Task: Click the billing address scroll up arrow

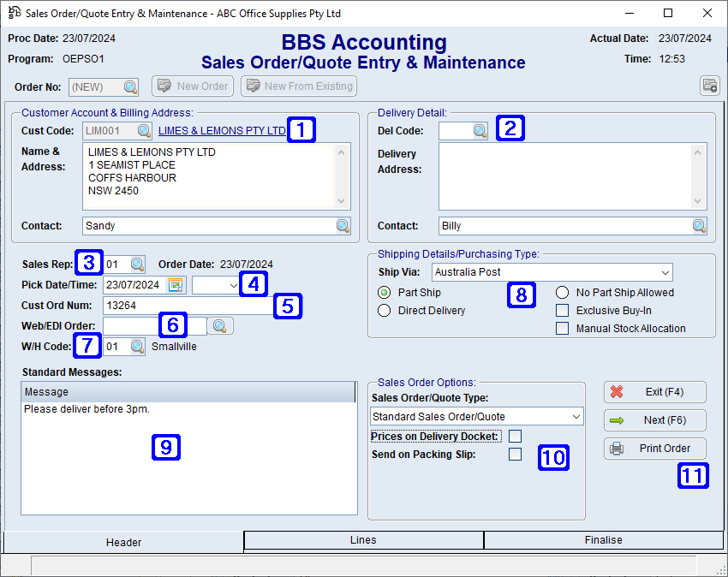Action: point(341,152)
